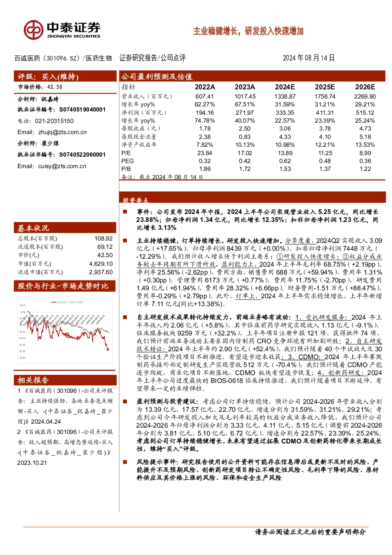This screenshot has height=555, width=392.
Task: Click the red bullet beside 盈利预测与投资建议
Action: [x=125, y=402]
